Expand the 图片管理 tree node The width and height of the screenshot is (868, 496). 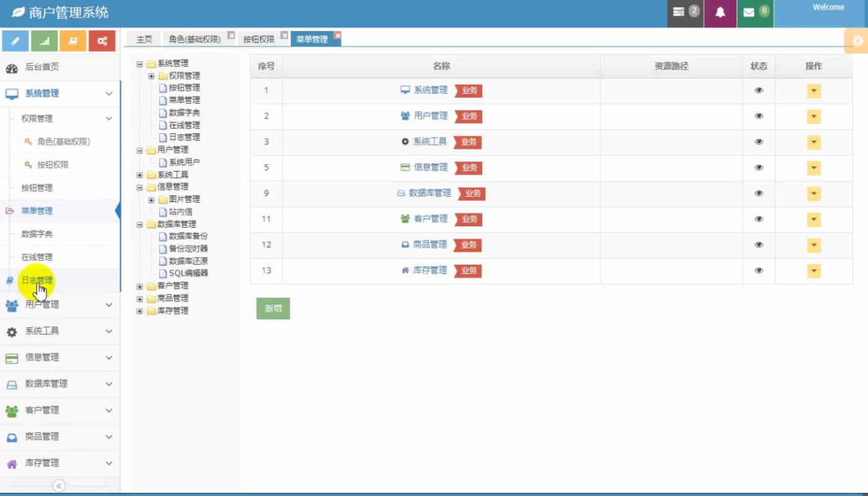pos(151,200)
